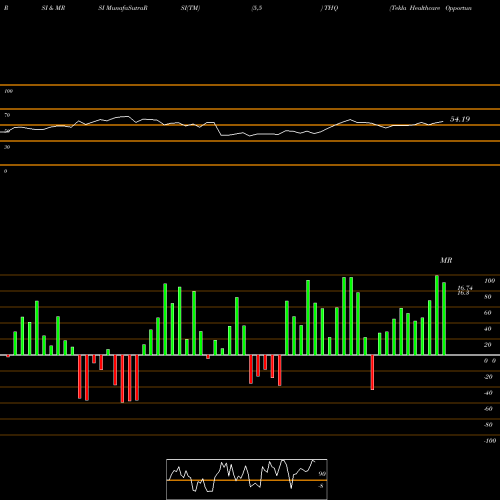Click the -80 label on the MR axis
The height and width of the screenshot is (500, 500).
(x=488, y=425)
